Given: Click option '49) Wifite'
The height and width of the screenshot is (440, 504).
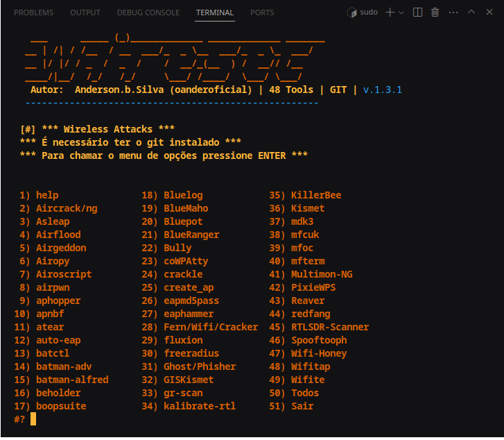Looking at the screenshot, I should pos(297,380).
